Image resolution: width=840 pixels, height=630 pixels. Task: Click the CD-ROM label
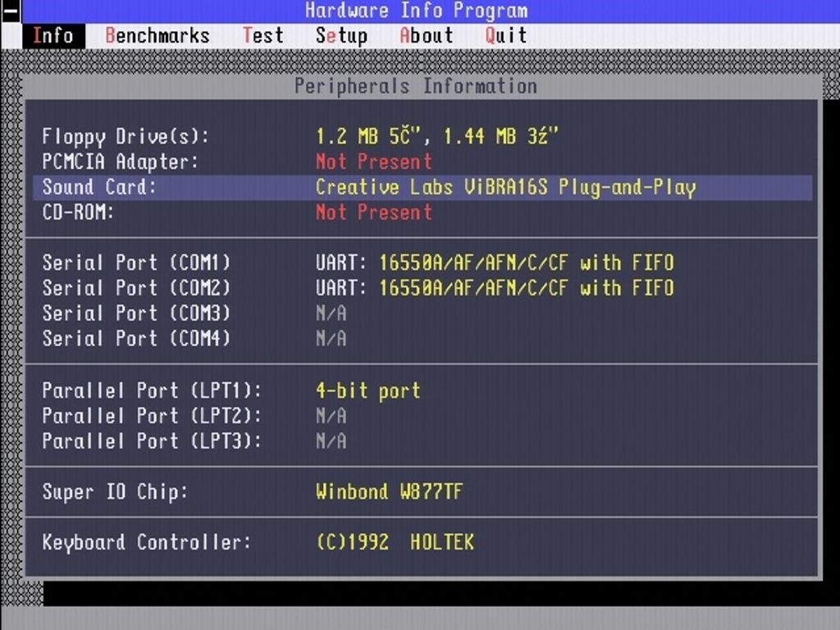pos(78,212)
